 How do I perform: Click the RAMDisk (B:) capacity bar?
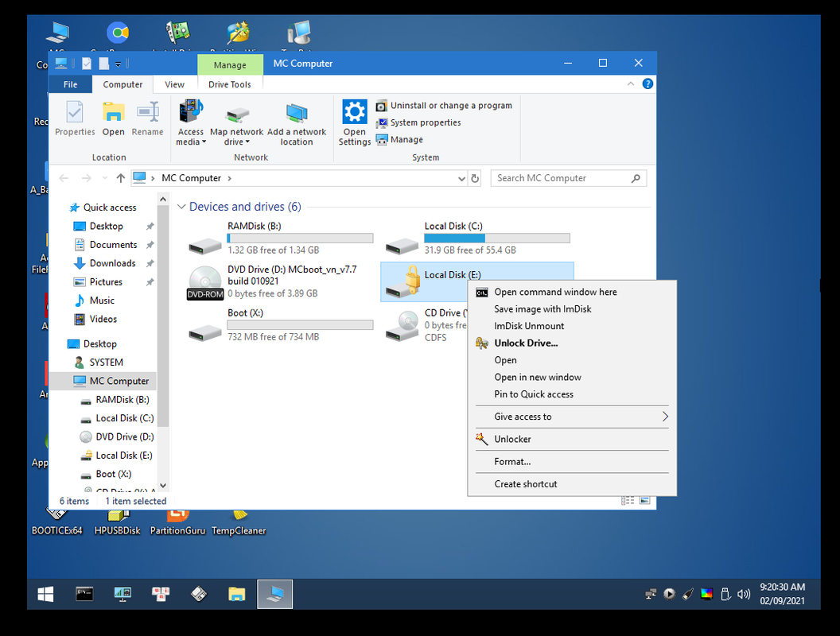coord(300,238)
